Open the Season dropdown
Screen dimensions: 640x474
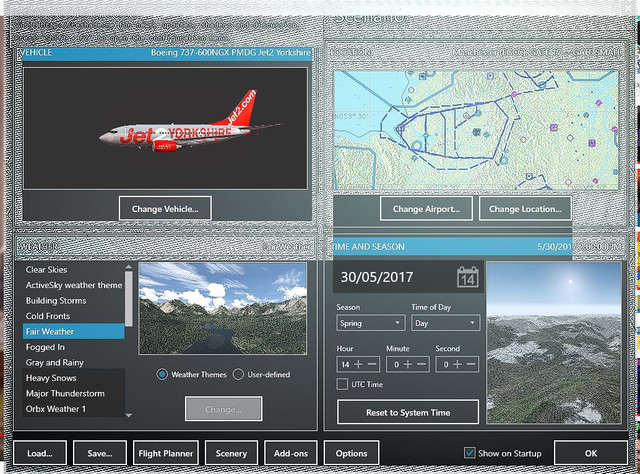pyautogui.click(x=371, y=323)
